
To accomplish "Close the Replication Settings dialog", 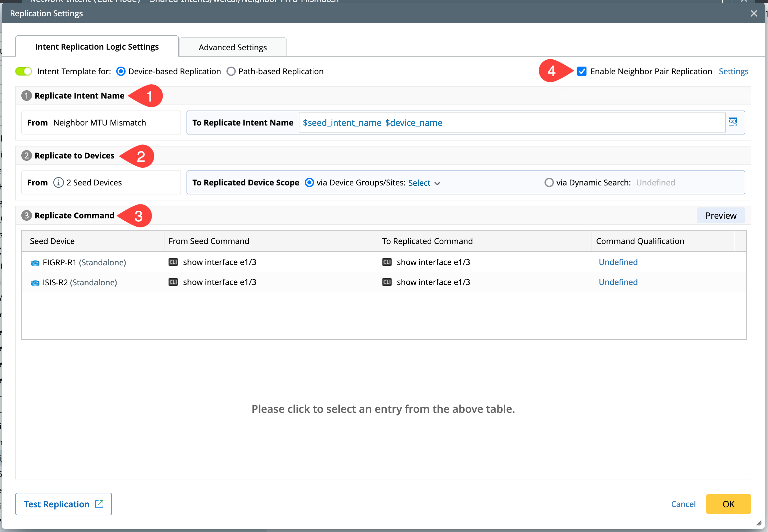I will point(754,13).
